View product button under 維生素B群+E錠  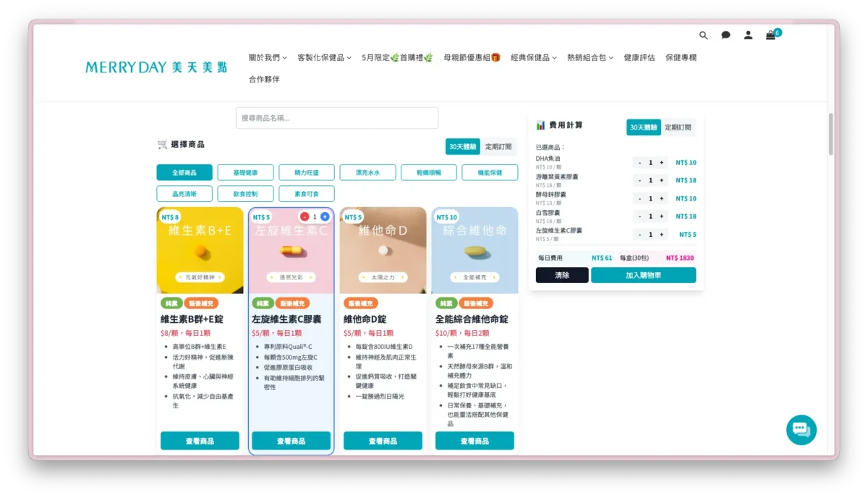(200, 441)
